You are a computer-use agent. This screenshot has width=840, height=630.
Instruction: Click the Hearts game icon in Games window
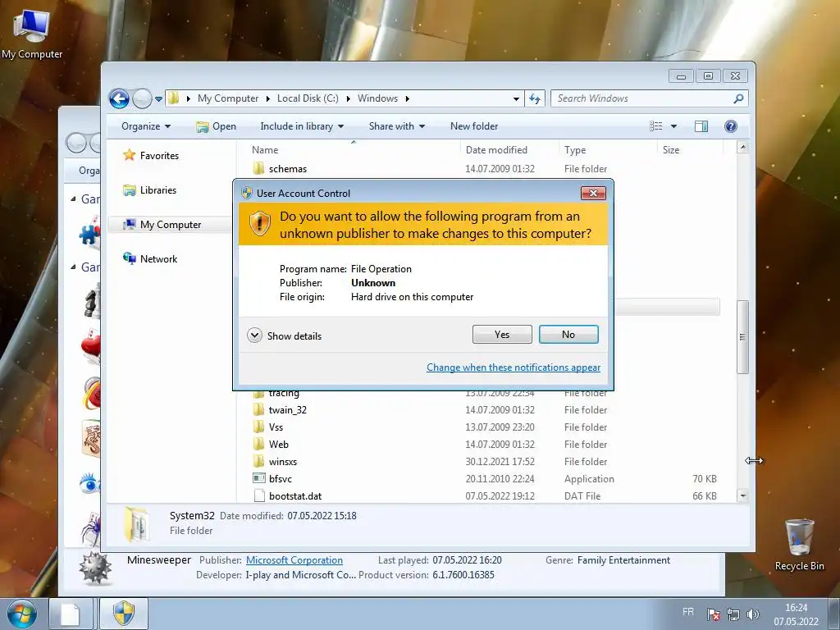(x=91, y=345)
